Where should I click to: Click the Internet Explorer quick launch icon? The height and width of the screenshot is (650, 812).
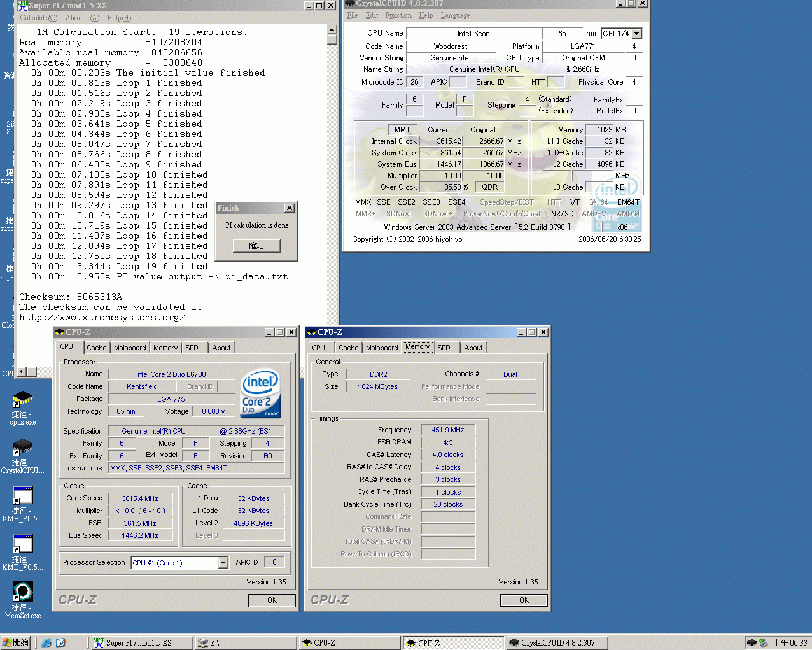(46, 643)
